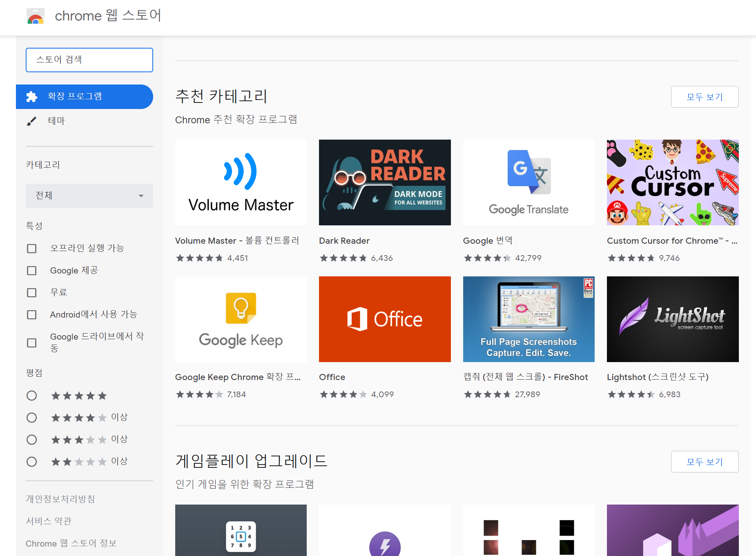Open the purple lightning bolt extension thumbnail
The height and width of the screenshot is (556, 756).
[x=385, y=530]
